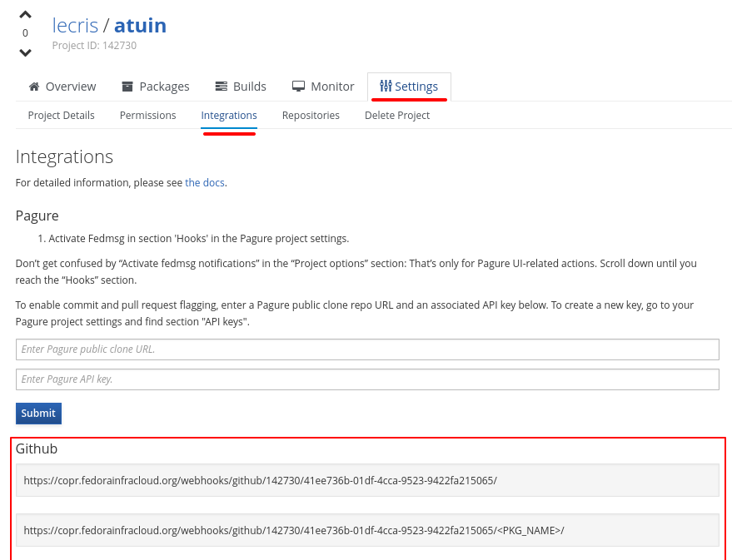The image size is (732, 560).
Task: Click the box icon beside Packages
Action: click(x=127, y=87)
